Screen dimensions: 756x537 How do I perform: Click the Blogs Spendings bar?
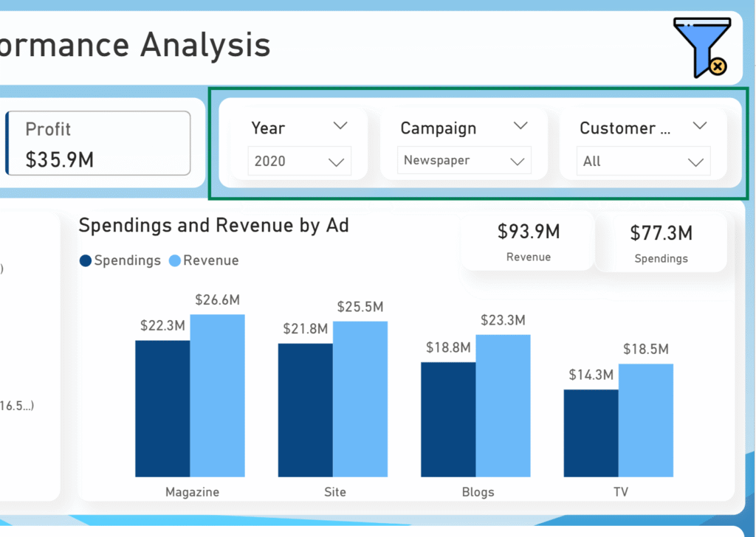coord(448,419)
